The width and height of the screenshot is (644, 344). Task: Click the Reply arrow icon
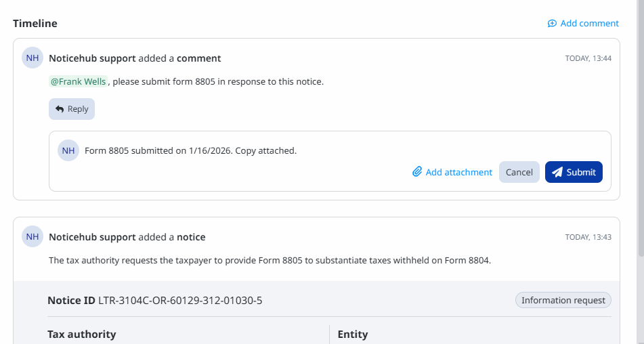60,109
